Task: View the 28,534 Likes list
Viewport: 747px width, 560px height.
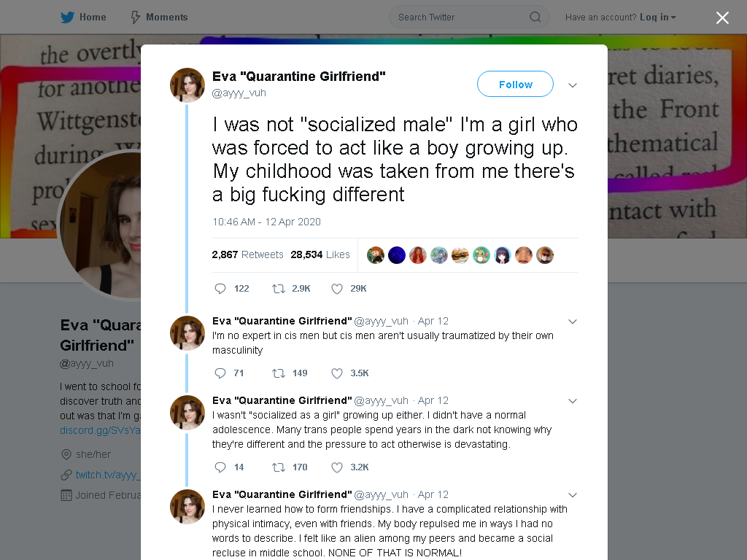Action: pos(320,254)
